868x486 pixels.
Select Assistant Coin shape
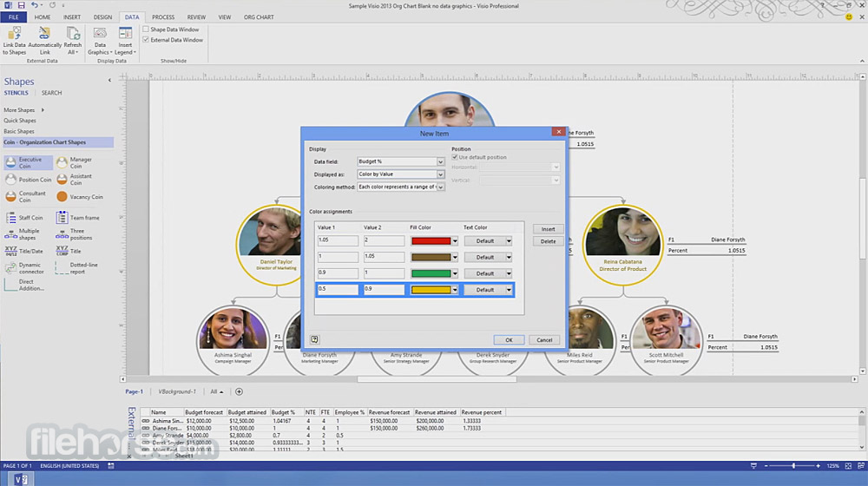76,180
